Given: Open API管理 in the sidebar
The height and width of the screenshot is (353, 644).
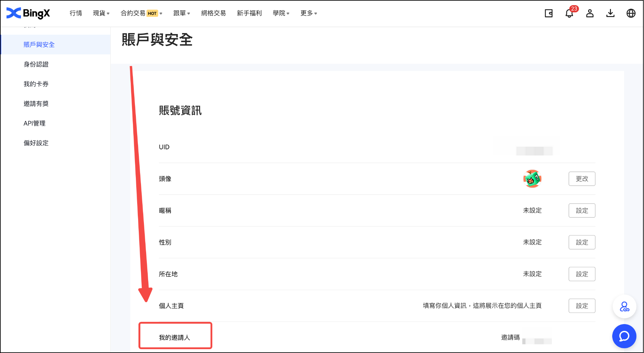Looking at the screenshot, I should click(34, 123).
